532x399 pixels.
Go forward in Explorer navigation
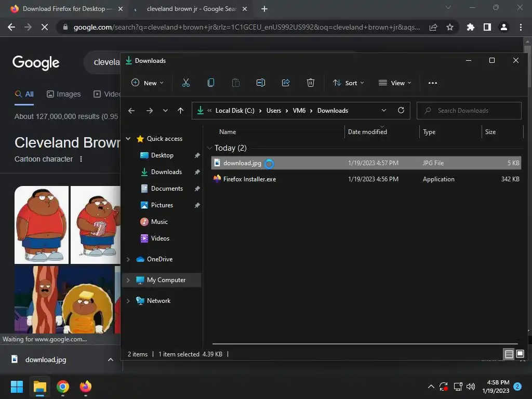click(x=149, y=111)
